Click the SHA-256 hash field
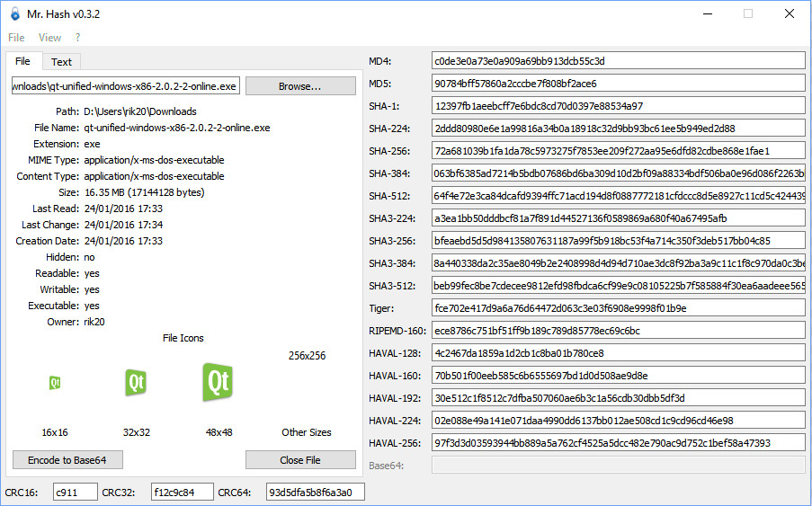Screen dimensions: 812x506 pyautogui.click(x=619, y=151)
